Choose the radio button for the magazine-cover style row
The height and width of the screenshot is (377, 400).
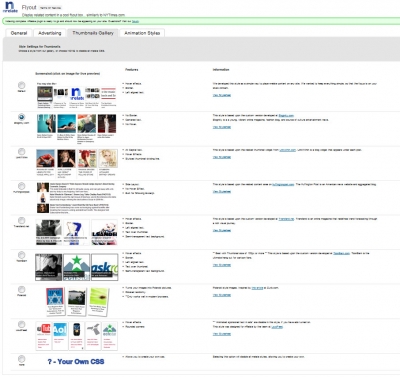[x=21, y=152]
